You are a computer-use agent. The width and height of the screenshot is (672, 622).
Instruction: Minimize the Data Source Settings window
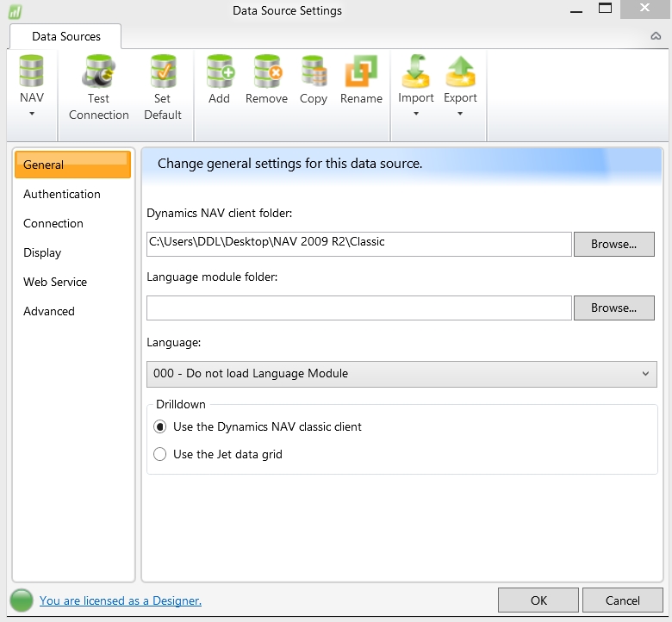(x=576, y=9)
